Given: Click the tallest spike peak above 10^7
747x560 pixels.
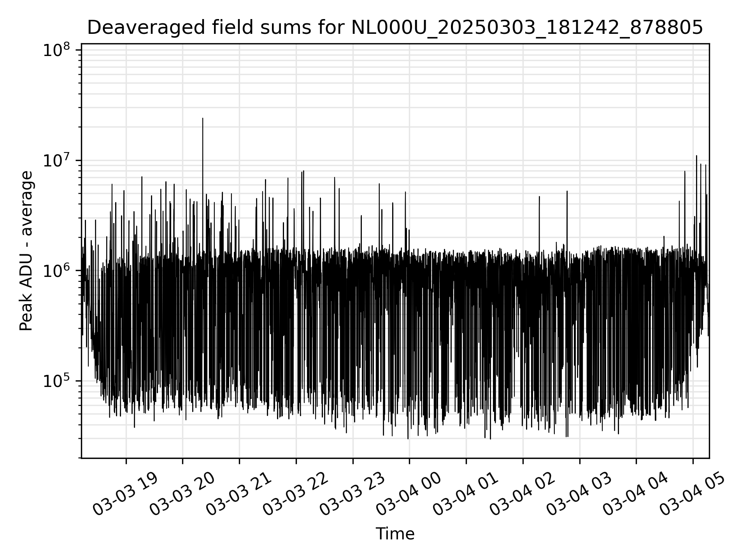Looking at the screenshot, I should coord(202,118).
